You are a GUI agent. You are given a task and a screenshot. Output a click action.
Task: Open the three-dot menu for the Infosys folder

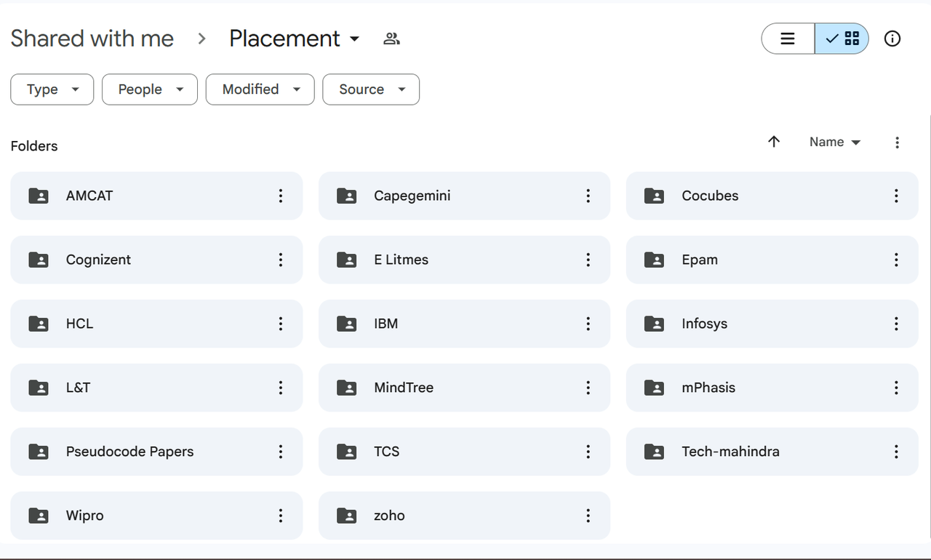[x=896, y=324]
